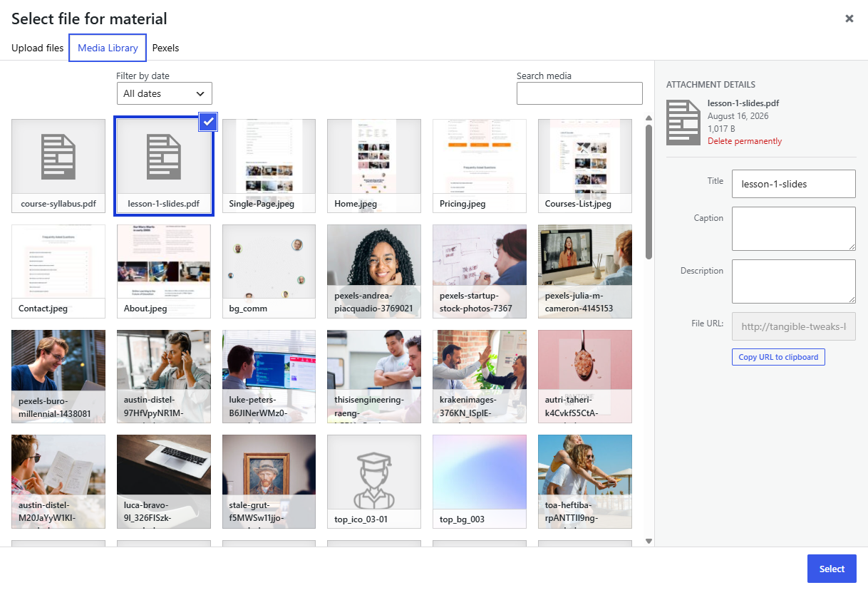Click the media grid scrollbar thumb

point(649,192)
